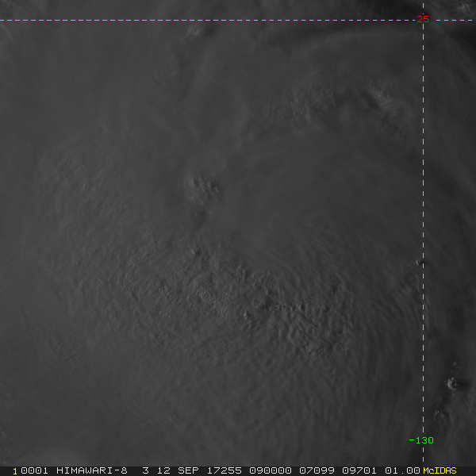Click the tiny cloud tower below the center storm
The image size is (476, 476).
click(195, 251)
